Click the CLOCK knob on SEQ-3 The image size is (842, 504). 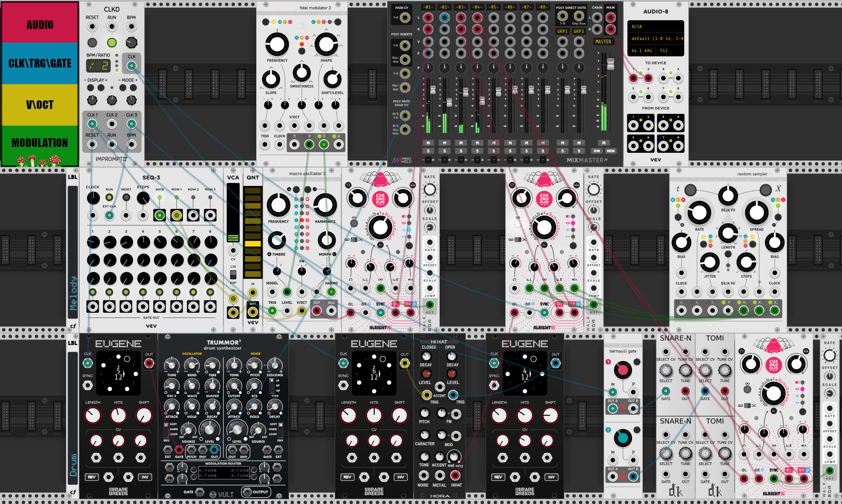93,198
